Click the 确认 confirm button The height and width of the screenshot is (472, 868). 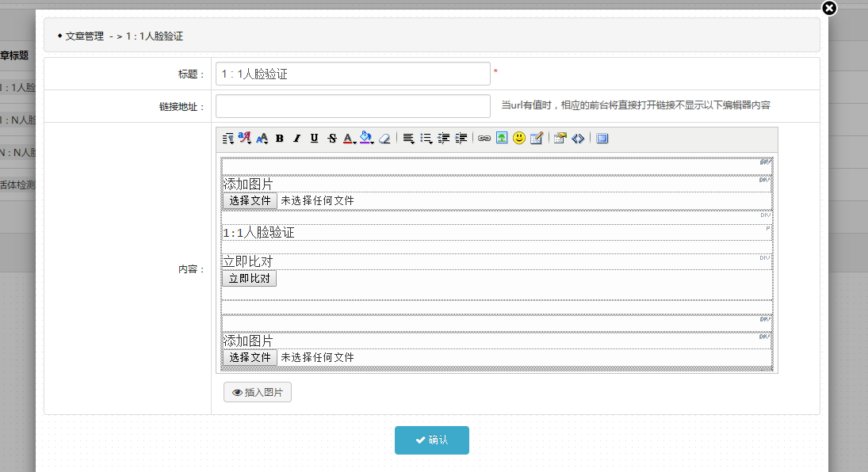tap(432, 440)
